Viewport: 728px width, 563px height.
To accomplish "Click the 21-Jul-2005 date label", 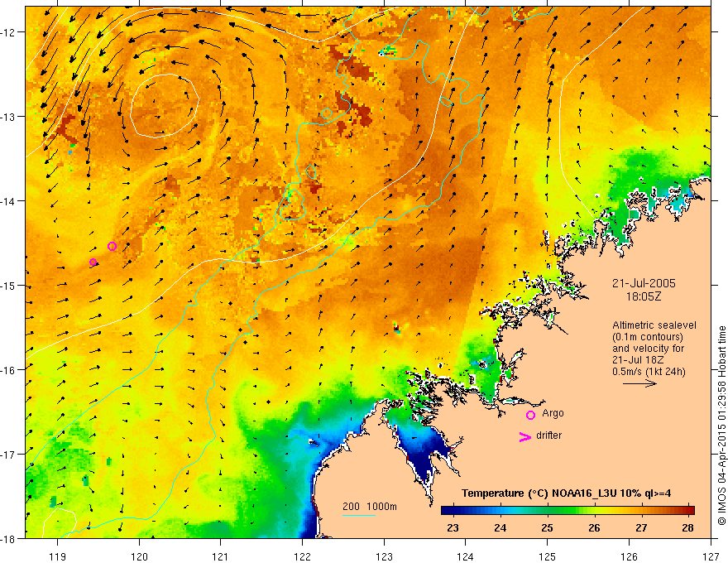I will point(644,283).
